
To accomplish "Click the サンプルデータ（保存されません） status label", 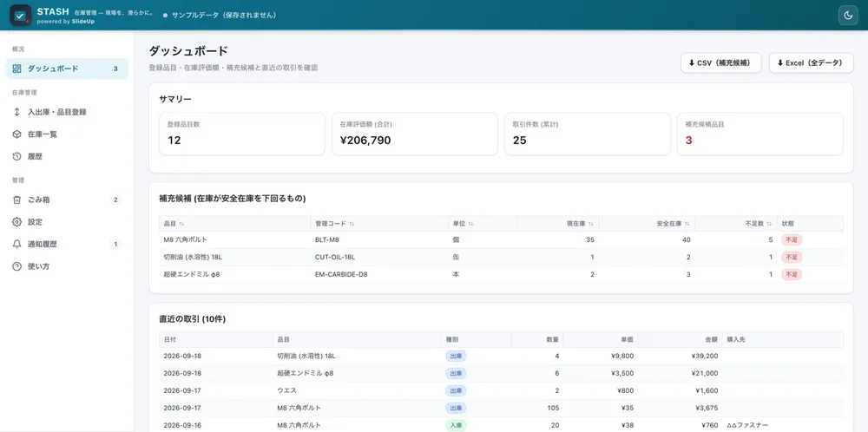I will pyautogui.click(x=224, y=15).
